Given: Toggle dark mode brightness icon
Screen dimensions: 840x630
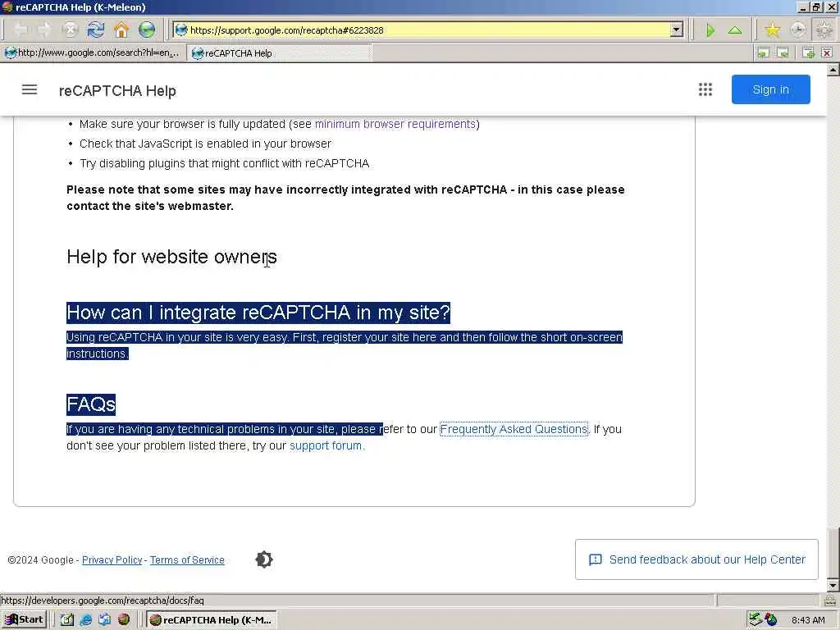Looking at the screenshot, I should coord(263,559).
